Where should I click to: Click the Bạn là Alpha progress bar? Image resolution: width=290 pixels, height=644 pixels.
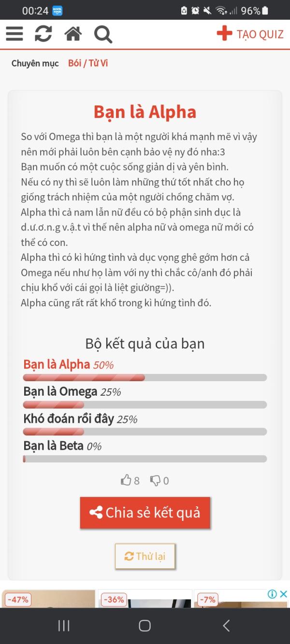coord(145,377)
